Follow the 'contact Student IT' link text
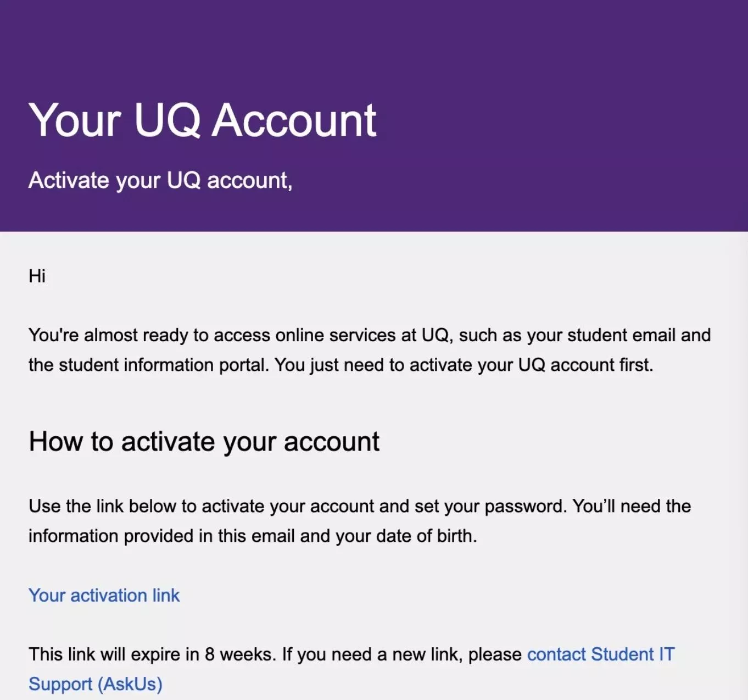The height and width of the screenshot is (700, 748). (x=601, y=654)
